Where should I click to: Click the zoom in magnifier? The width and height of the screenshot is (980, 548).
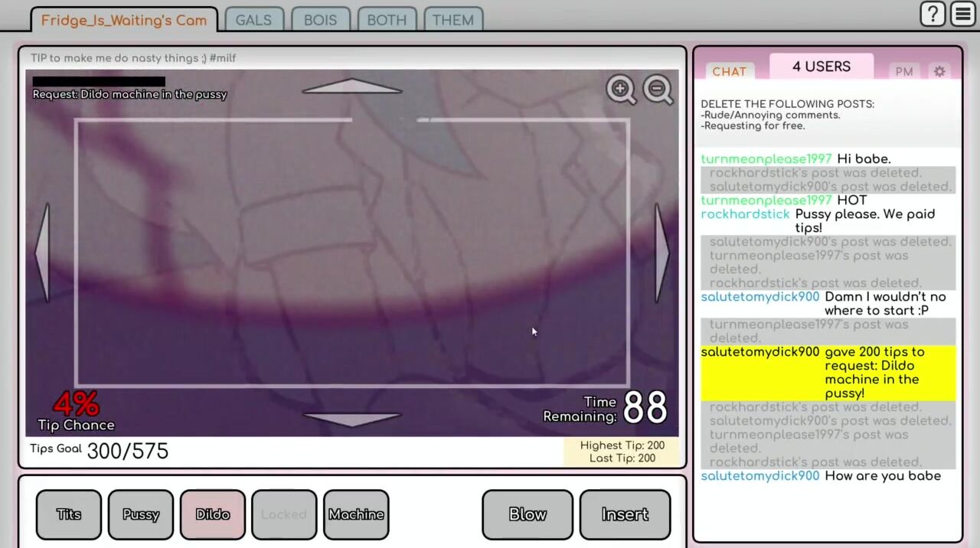[x=621, y=90]
